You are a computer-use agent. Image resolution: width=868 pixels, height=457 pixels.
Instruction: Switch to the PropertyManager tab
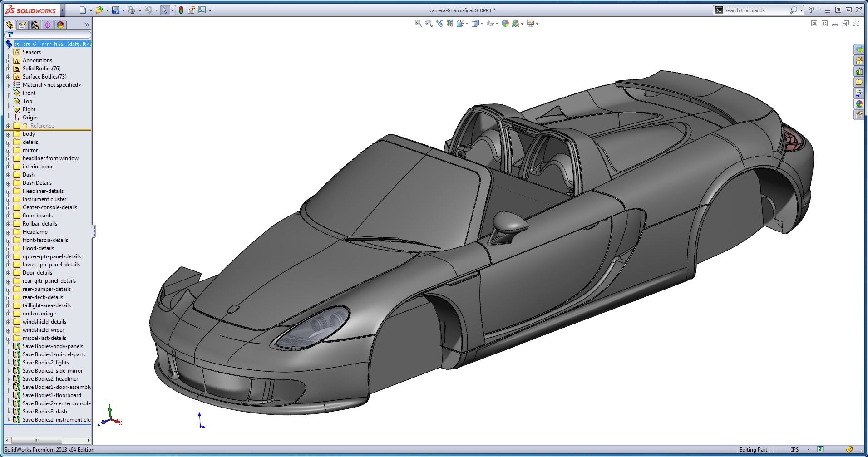coord(22,25)
